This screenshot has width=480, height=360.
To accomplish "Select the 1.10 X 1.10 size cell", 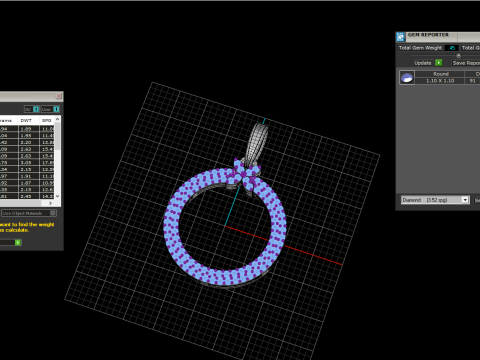I will 440,81.
